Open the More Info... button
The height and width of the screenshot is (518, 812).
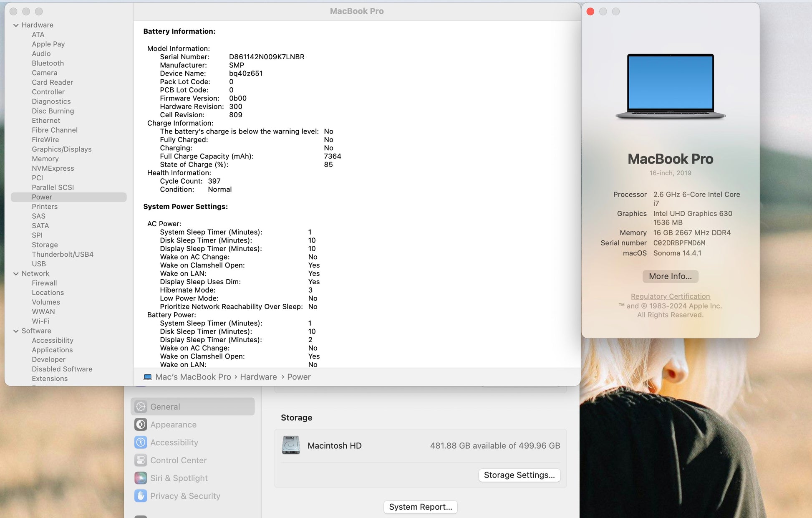point(670,276)
